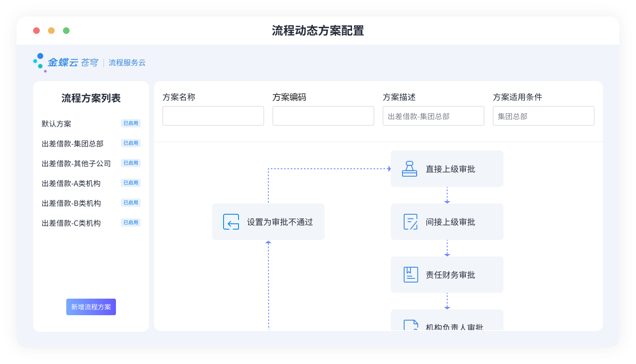This screenshot has width=636, height=364.
Task: Click the 方案描述 field with 出差借款-集团总部
Action: [434, 116]
